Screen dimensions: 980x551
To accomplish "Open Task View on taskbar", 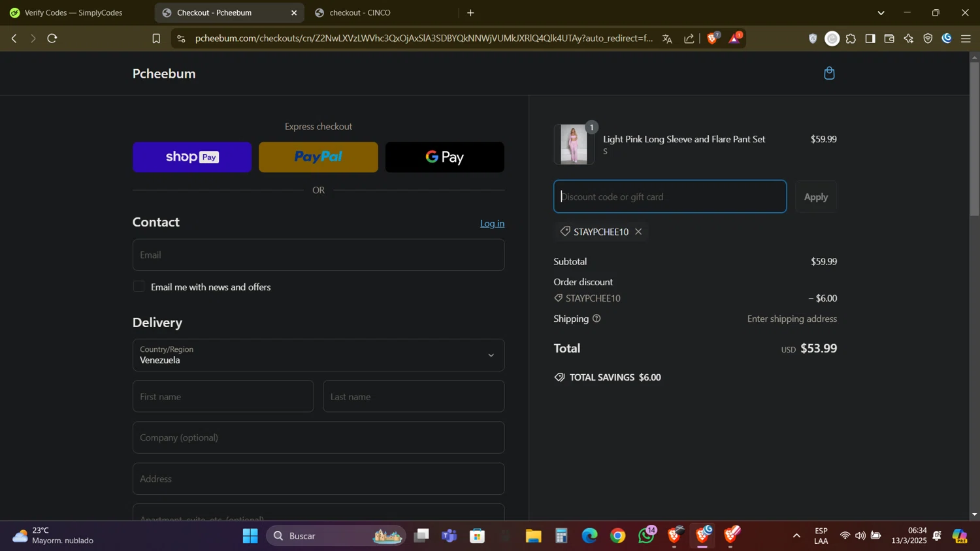I will 421,536.
